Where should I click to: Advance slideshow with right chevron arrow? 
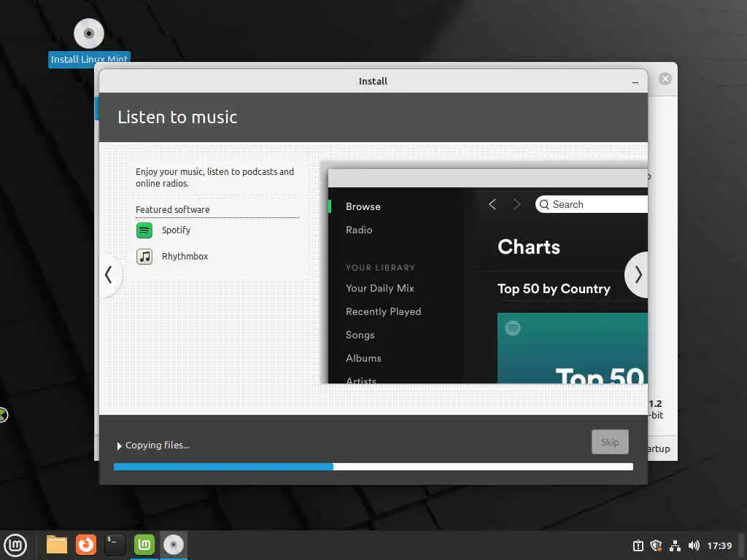pyautogui.click(x=638, y=275)
